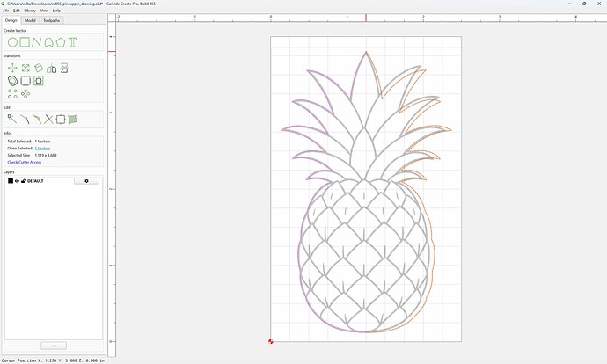
Task: Open the Help menu
Action: click(x=56, y=11)
